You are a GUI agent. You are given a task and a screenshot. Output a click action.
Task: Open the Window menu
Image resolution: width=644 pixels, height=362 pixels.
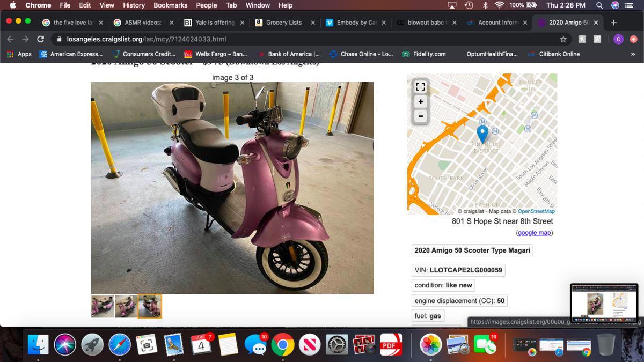(258, 5)
